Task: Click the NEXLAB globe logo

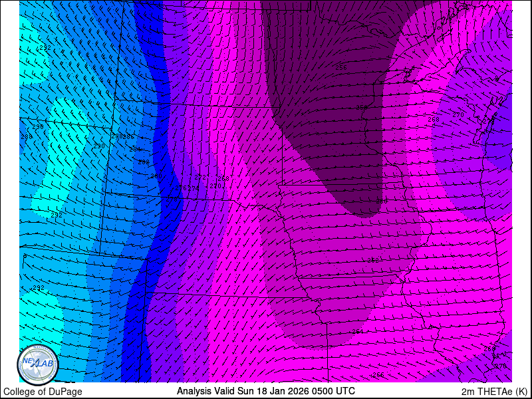Action: click(38, 364)
